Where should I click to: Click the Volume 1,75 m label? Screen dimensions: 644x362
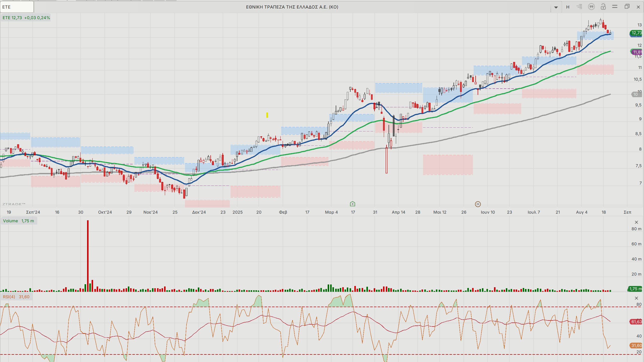18,221
